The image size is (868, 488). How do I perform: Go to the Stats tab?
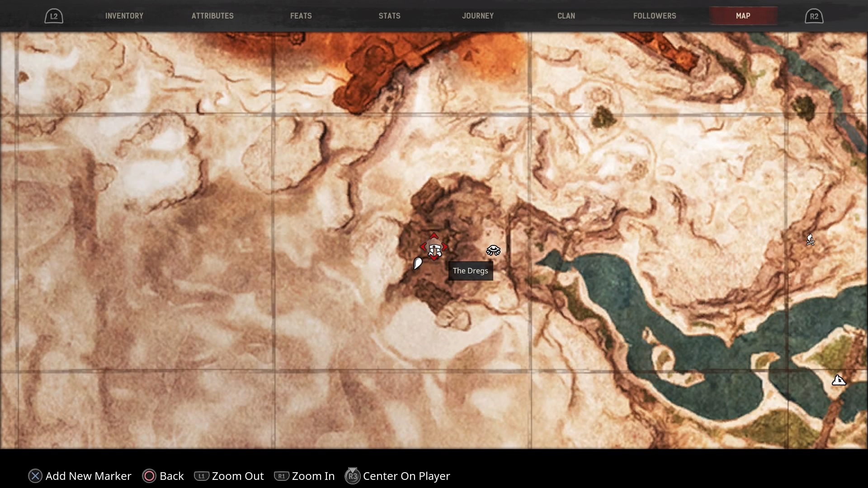(x=390, y=16)
